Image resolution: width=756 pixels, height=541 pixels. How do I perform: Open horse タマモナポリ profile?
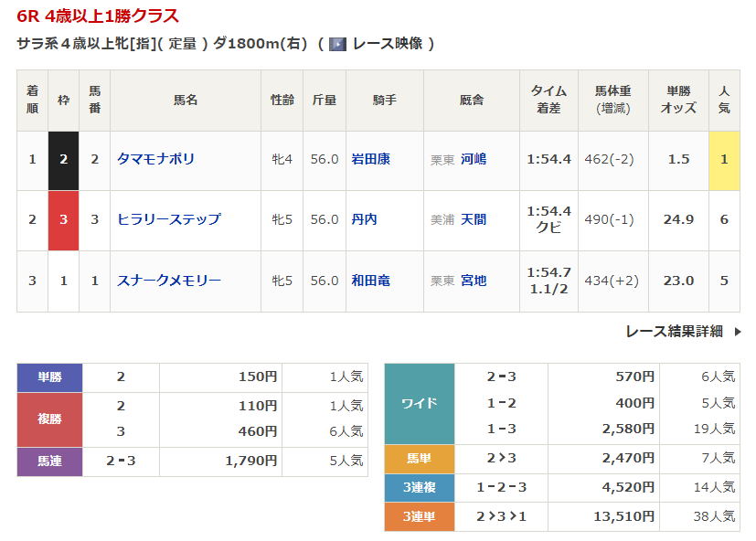[x=155, y=159]
